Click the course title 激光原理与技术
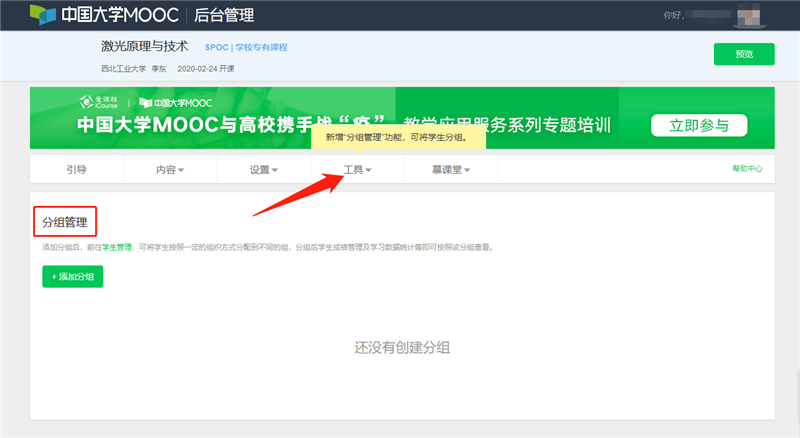Screen dimensions: 800x438 tap(144, 46)
